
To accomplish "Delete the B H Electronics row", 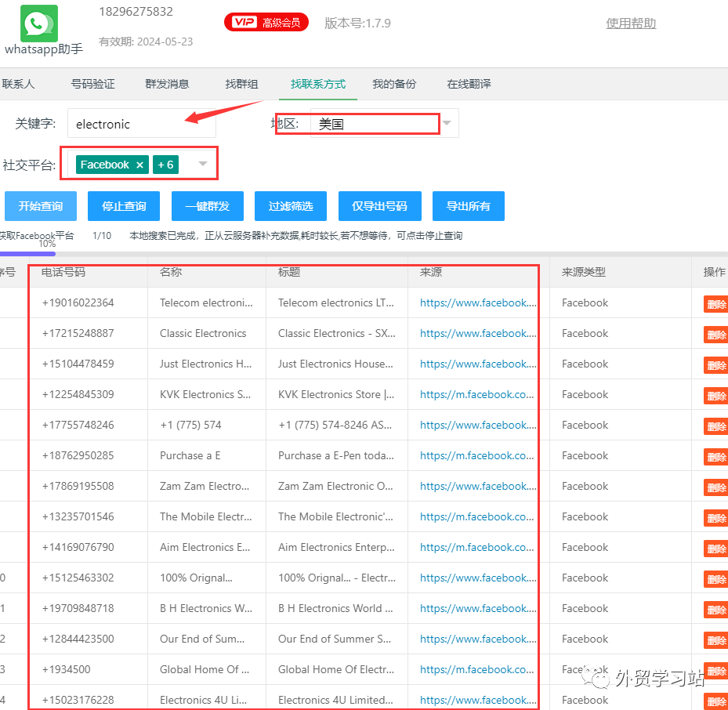I will click(x=716, y=610).
